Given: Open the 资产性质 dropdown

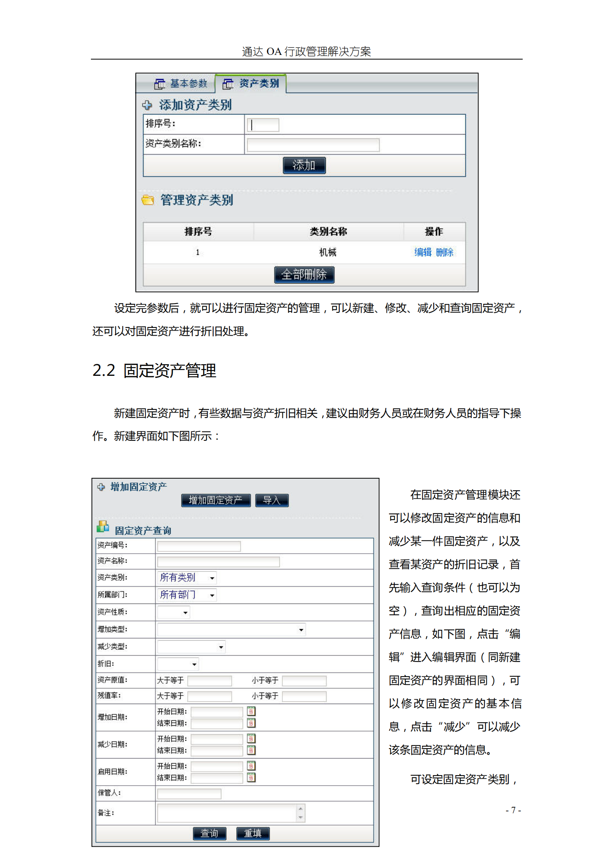Looking at the screenshot, I should coord(173,612).
